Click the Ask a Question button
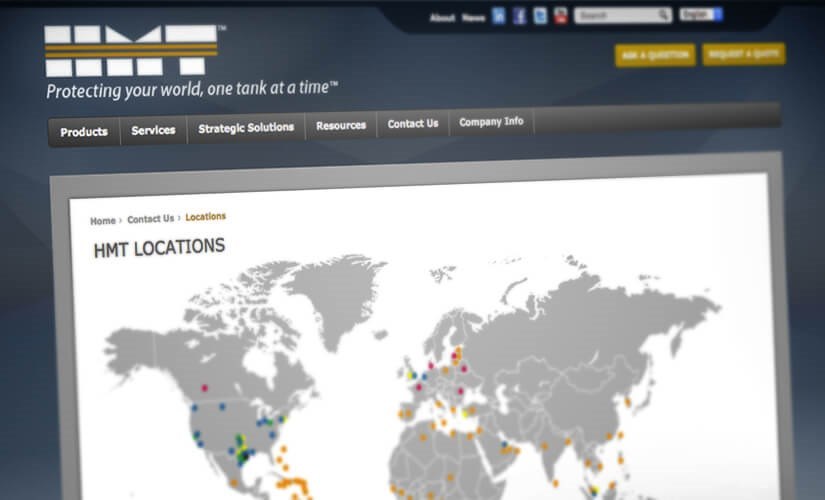 pyautogui.click(x=655, y=55)
